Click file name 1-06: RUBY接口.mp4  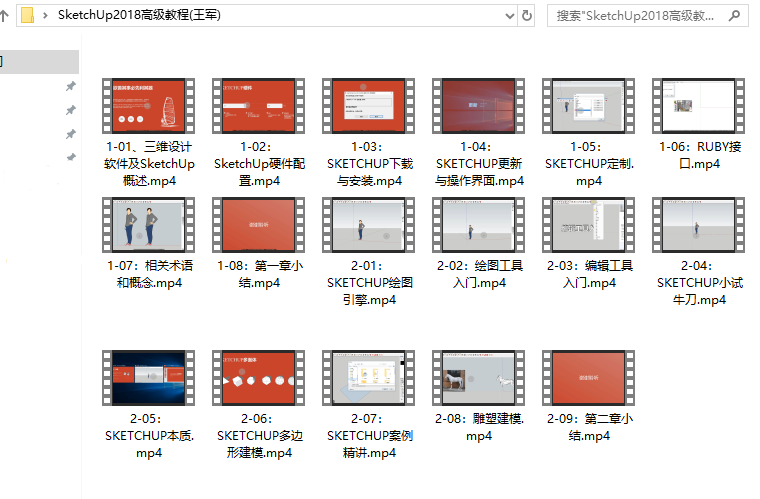coord(699,155)
